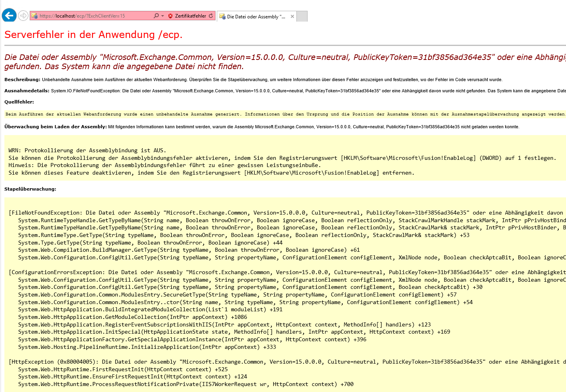Click the '[ConfigurationErrorsException:' stack line
The height and width of the screenshot is (392, 566).
[x=287, y=272]
